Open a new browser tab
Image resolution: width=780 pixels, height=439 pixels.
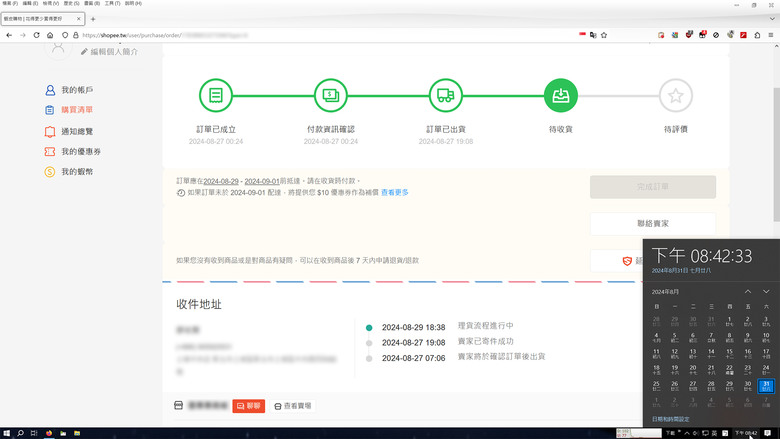pos(93,19)
